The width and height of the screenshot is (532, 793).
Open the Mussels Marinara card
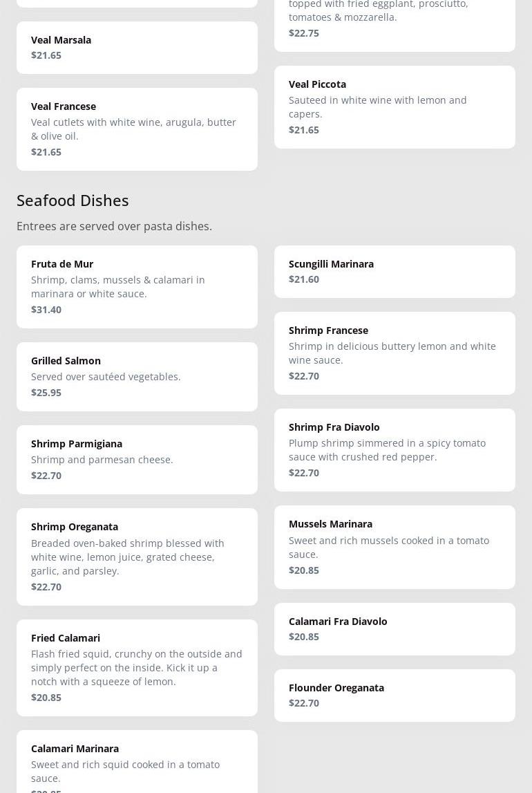(395, 546)
